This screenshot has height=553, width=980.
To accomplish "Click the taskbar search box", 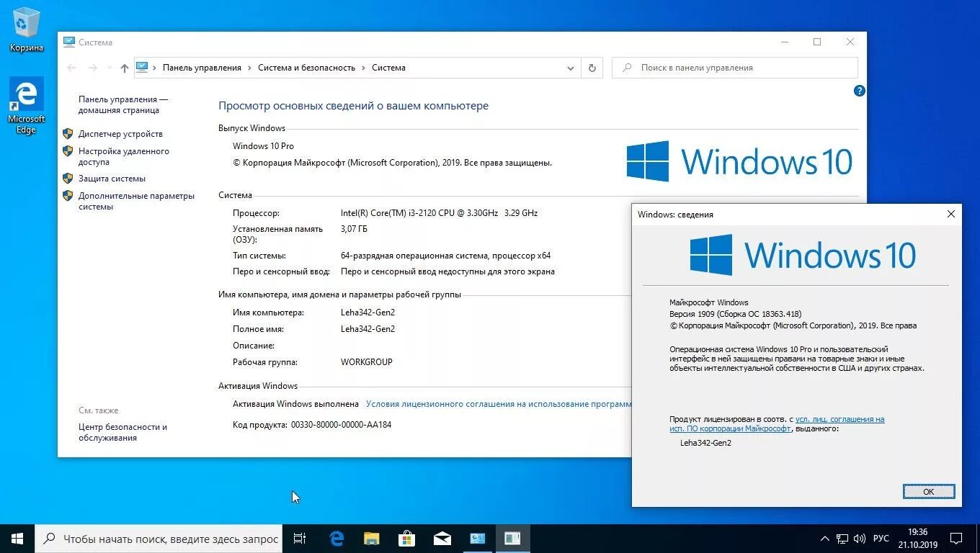I will 159,539.
